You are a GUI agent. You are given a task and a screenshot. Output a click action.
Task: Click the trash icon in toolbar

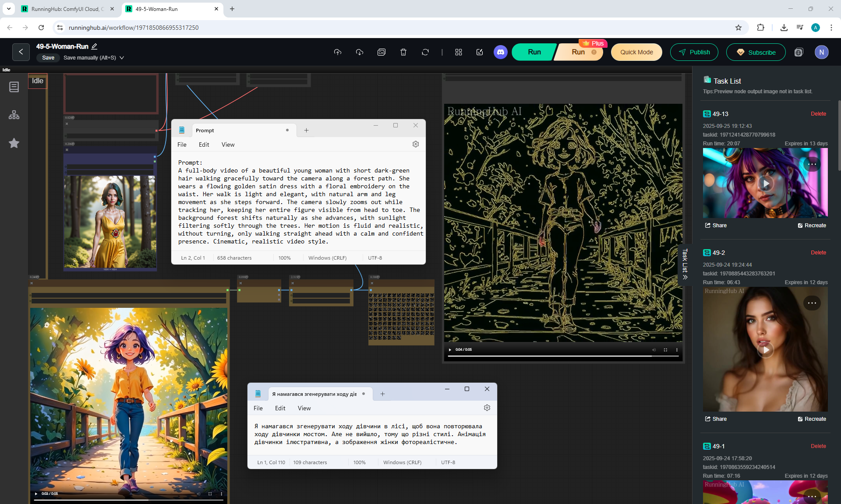(x=403, y=52)
